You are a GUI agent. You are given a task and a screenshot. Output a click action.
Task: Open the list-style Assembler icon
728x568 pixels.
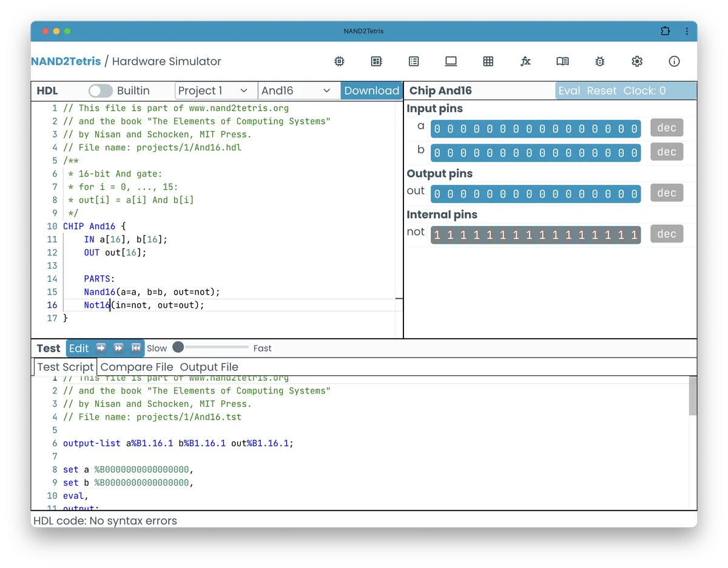tap(414, 61)
